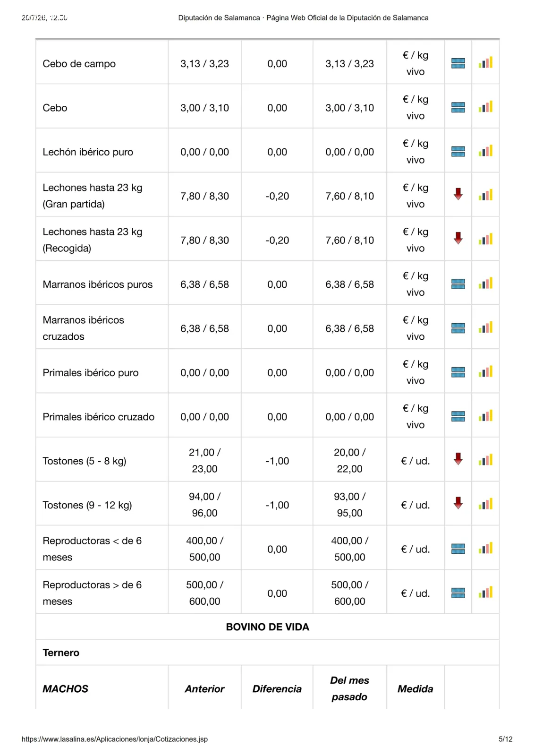Click equal-trend icon for Primales ibérico cruzado

click(458, 416)
